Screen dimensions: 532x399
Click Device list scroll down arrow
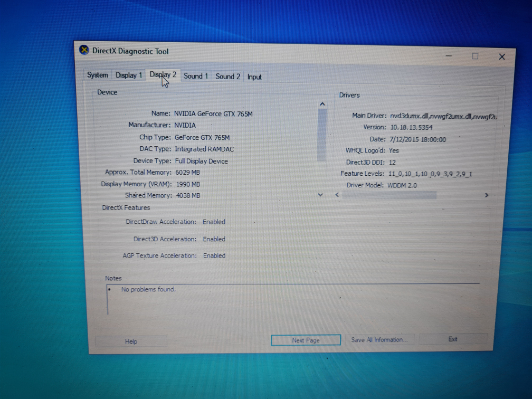pos(320,195)
